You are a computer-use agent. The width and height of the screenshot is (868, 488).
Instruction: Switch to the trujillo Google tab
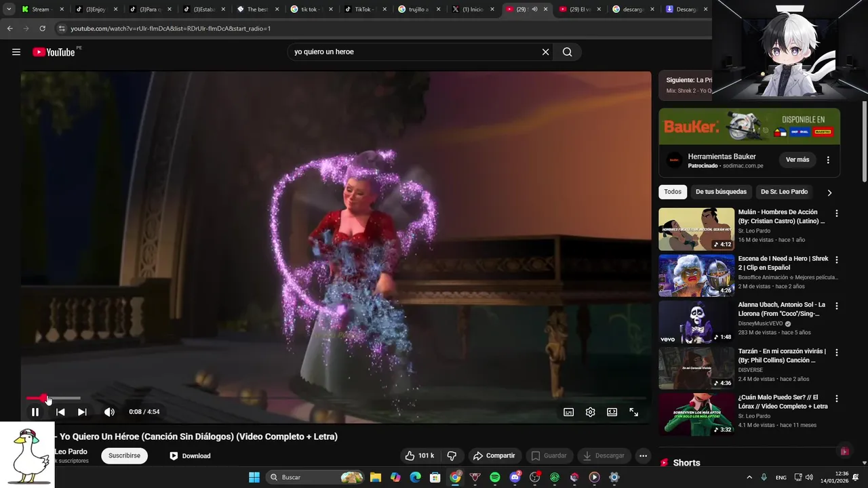(x=418, y=9)
